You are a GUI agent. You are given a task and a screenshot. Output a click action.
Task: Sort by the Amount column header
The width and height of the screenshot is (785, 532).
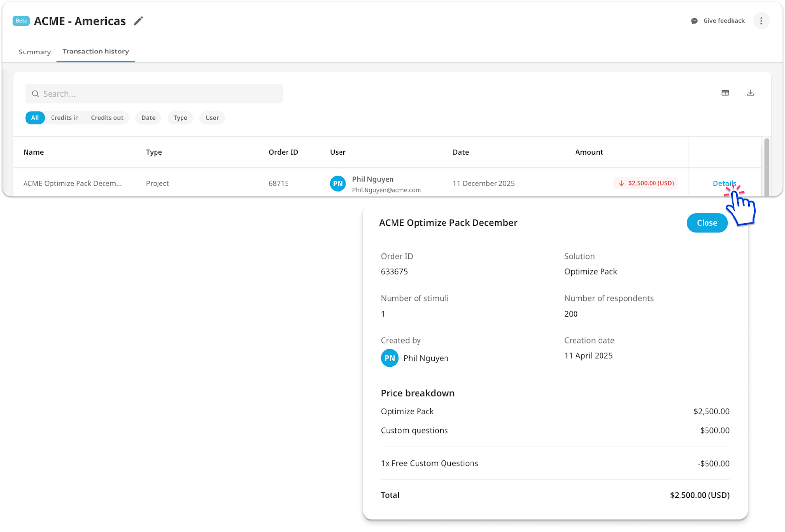click(x=589, y=152)
